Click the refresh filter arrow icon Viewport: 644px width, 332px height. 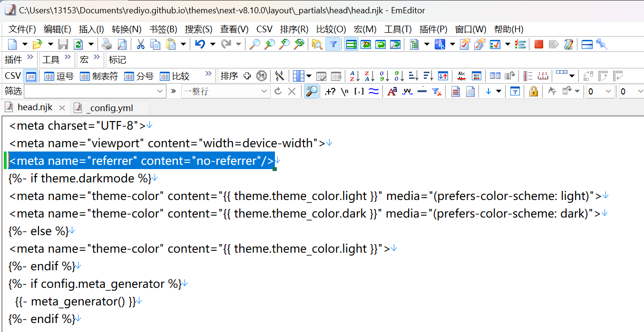[278, 91]
